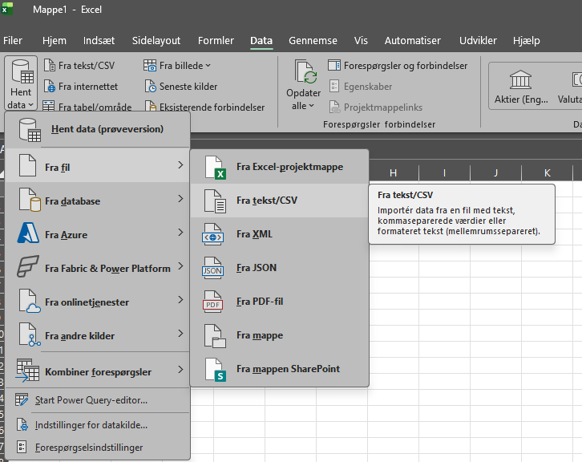
Task: Expand the Fra andre kilder arrow
Action: coord(180,333)
